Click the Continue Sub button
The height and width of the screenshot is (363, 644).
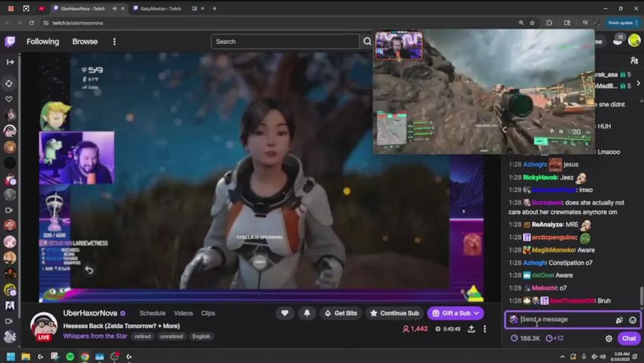pos(395,313)
